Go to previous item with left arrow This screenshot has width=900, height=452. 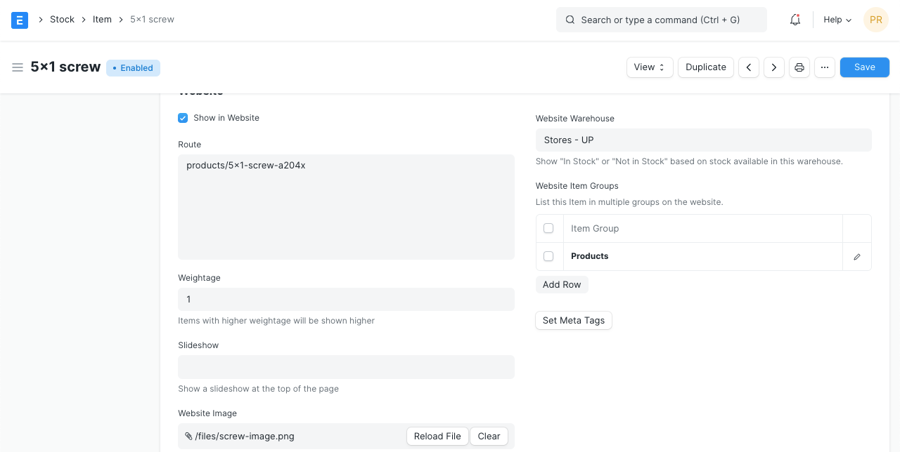[x=748, y=68]
